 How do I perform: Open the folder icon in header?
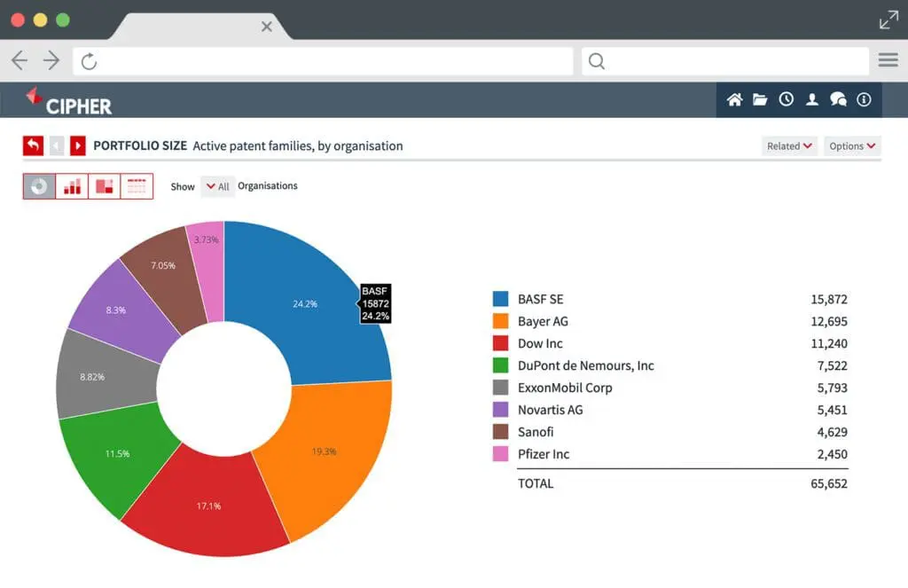[x=760, y=99]
